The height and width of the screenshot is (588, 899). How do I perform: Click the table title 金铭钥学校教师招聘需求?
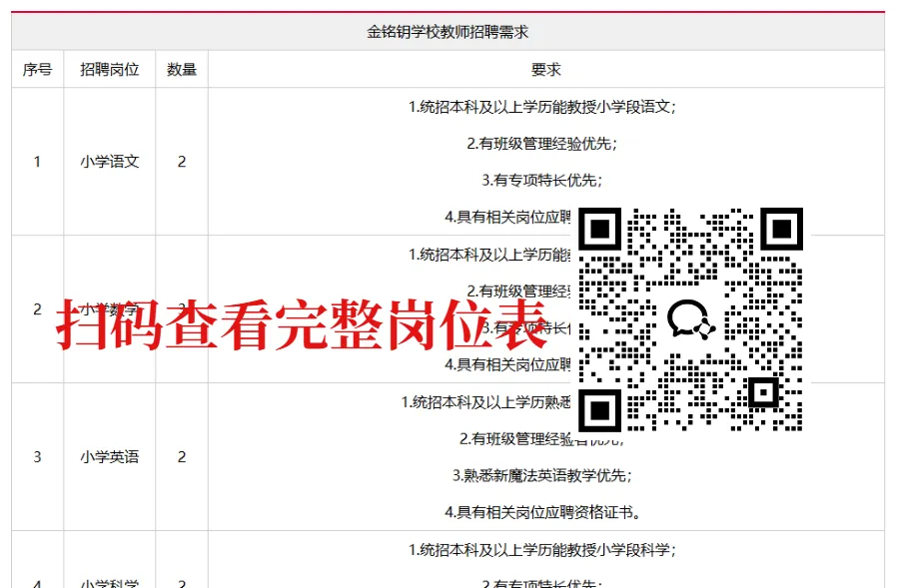coord(448,32)
